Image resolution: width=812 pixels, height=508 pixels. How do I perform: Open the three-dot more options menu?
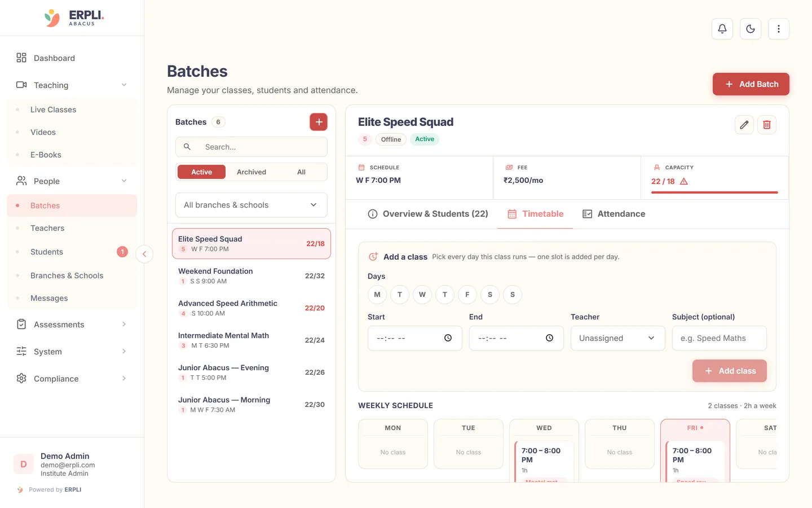point(779,29)
